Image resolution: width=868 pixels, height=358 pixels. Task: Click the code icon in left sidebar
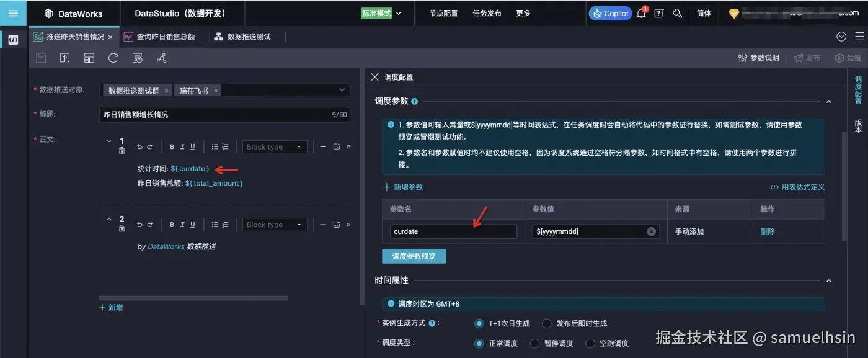[x=13, y=40]
